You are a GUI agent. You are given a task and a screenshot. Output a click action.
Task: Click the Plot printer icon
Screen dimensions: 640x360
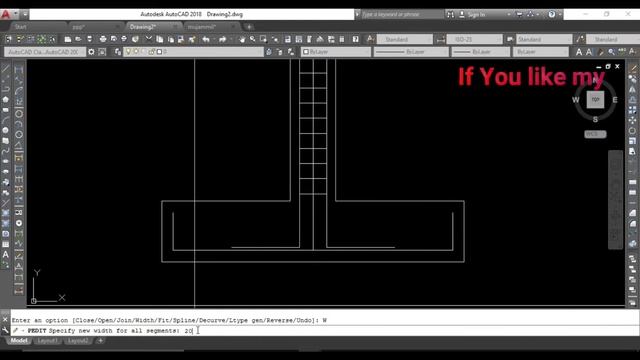pyautogui.click(x=103, y=39)
